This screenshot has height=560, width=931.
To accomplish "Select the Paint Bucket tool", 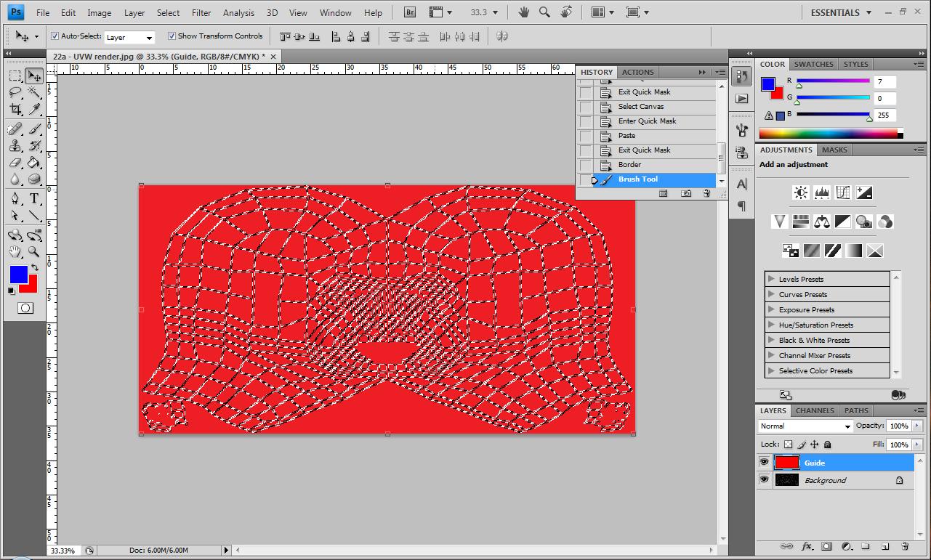I will (x=34, y=163).
